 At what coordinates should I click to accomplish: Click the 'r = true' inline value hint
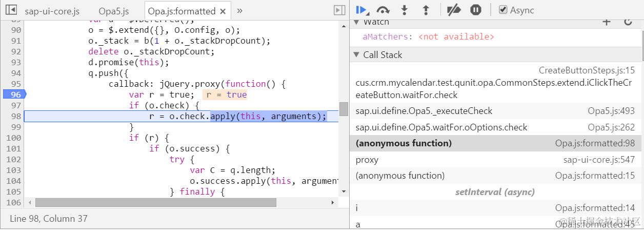[x=226, y=94]
